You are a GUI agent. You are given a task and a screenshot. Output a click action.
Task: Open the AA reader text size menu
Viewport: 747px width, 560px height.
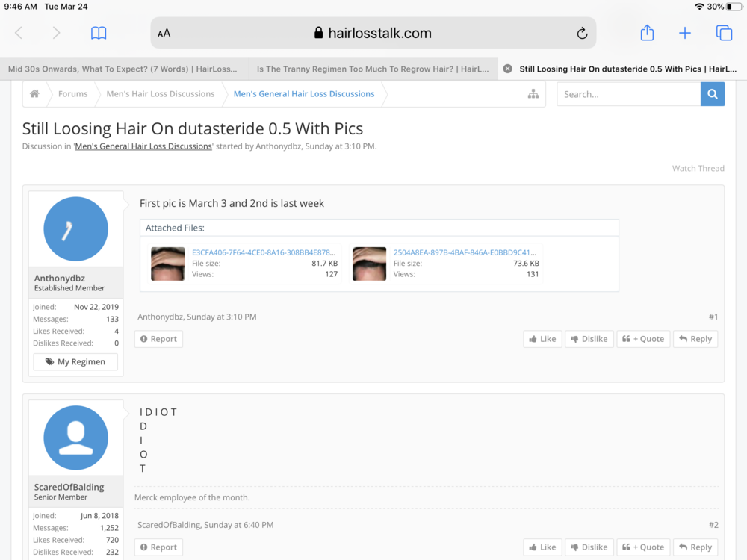164,33
